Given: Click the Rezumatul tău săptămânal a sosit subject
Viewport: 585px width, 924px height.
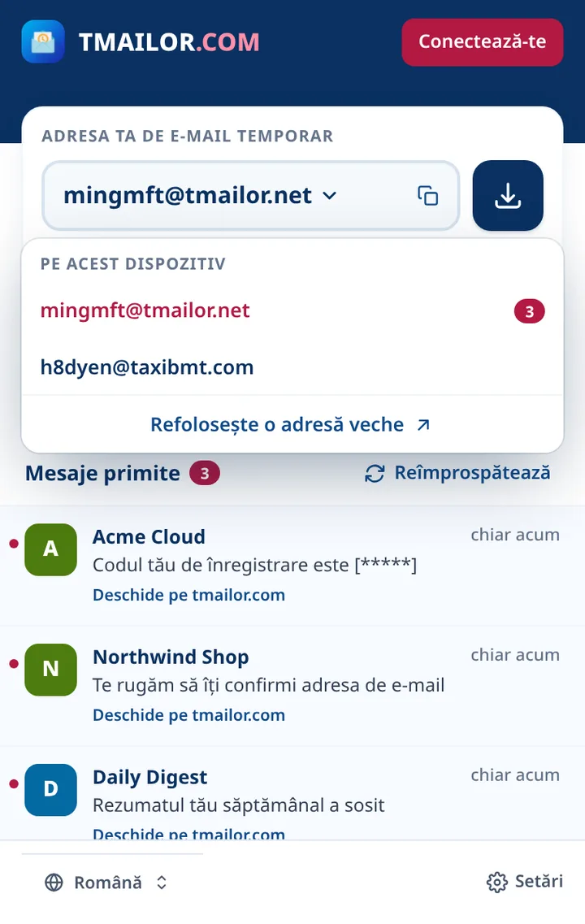Looking at the screenshot, I should 239,805.
